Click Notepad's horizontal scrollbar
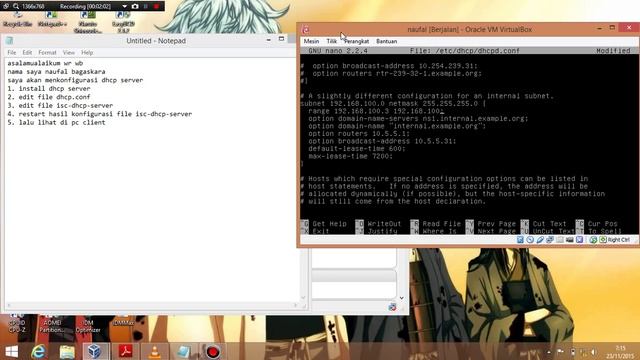Viewport: 640px width, 360px height. (x=152, y=305)
